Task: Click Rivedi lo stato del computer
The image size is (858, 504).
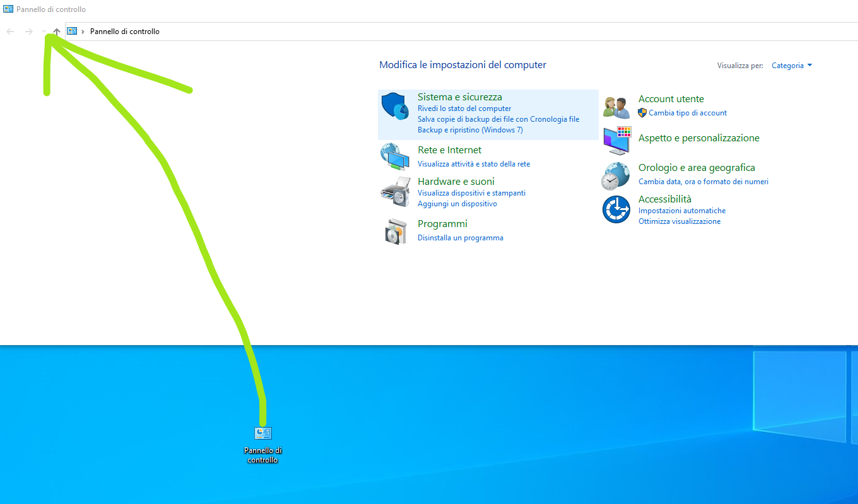Action: 464,108
